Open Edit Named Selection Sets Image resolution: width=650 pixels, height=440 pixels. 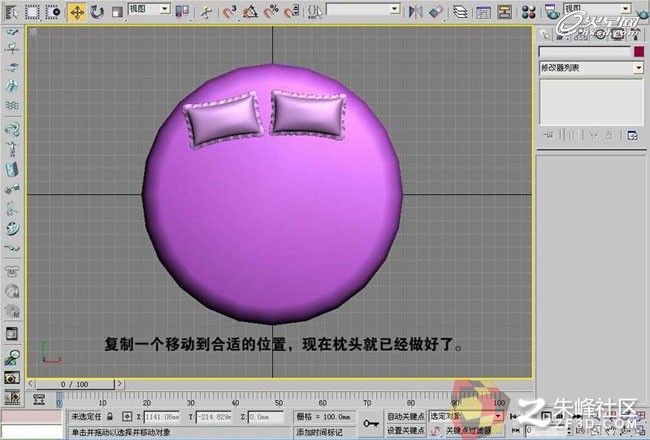tap(315, 12)
